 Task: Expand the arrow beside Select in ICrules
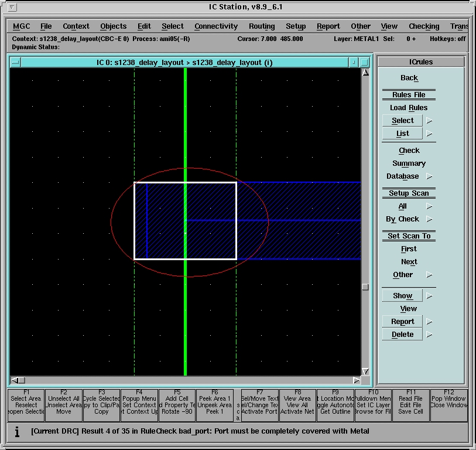[x=430, y=121]
